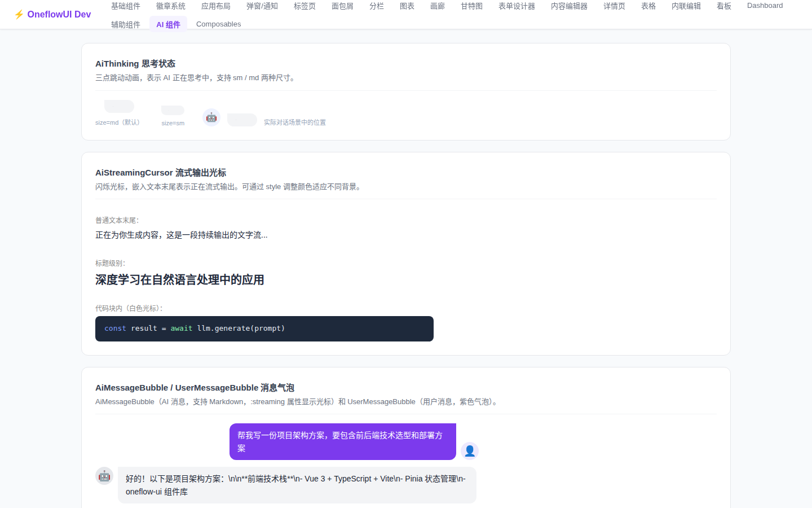
Task: Click the lightning bolt logo icon
Action: [x=19, y=15]
